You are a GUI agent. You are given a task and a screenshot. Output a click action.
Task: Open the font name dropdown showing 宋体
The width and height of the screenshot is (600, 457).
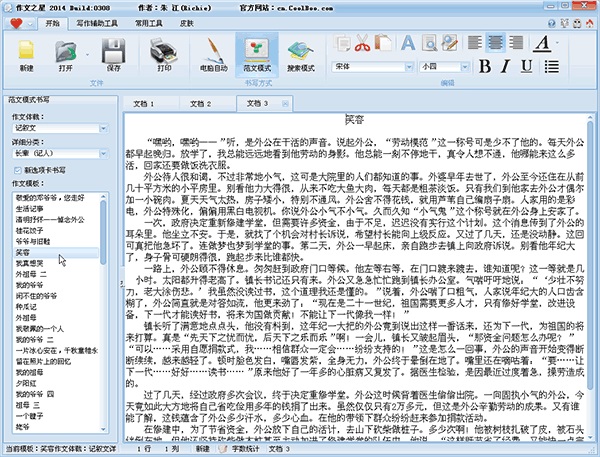(408, 66)
